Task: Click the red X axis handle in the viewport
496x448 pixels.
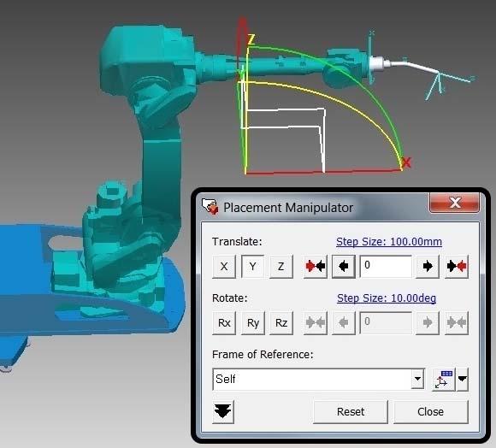Action: (x=406, y=162)
